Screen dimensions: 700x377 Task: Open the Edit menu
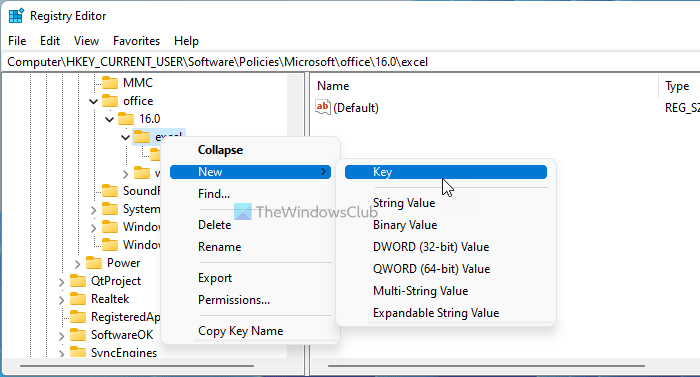pos(50,41)
